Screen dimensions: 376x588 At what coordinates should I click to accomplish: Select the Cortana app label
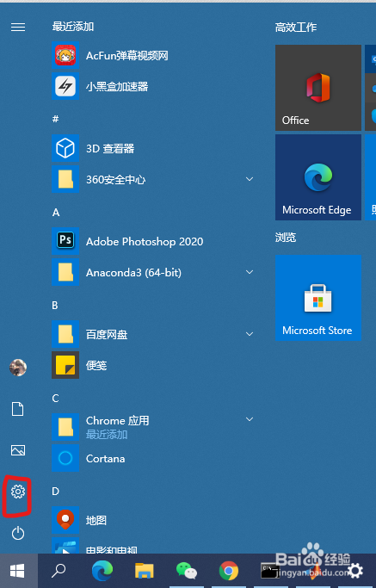[105, 459]
